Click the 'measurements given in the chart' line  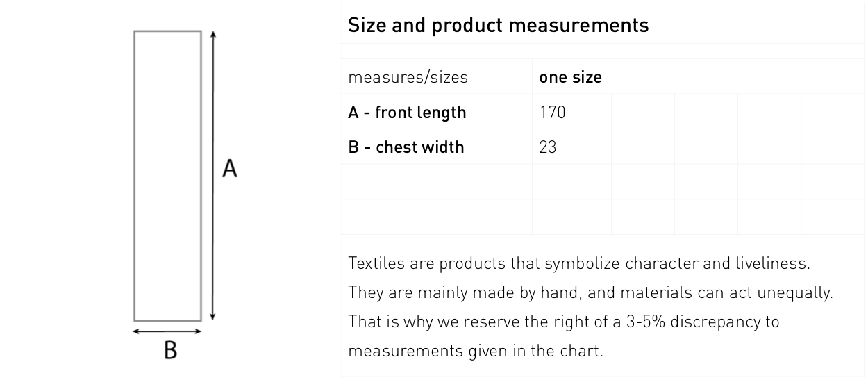point(476,351)
